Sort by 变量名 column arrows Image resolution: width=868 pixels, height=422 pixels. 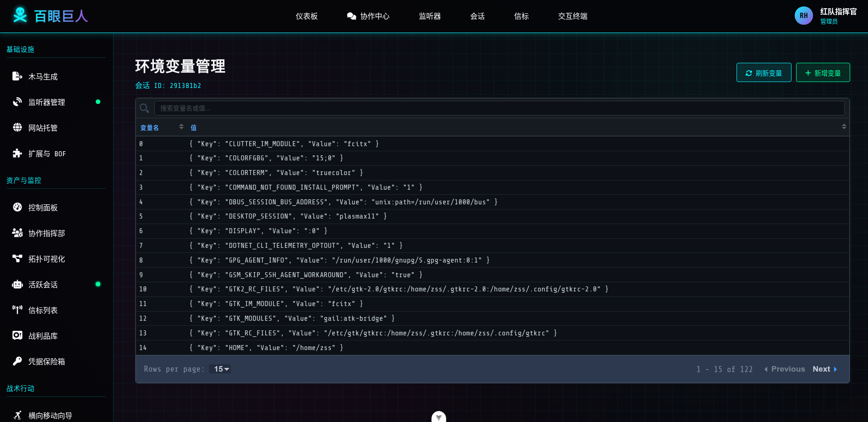click(181, 127)
